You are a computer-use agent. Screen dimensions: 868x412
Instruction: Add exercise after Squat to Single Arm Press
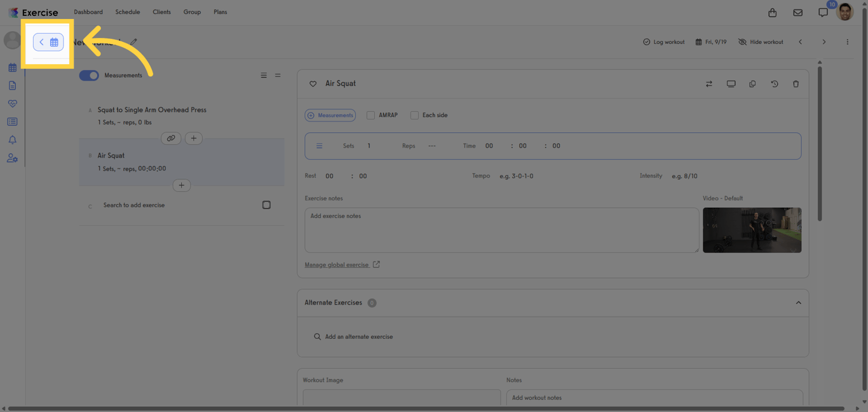click(x=194, y=138)
